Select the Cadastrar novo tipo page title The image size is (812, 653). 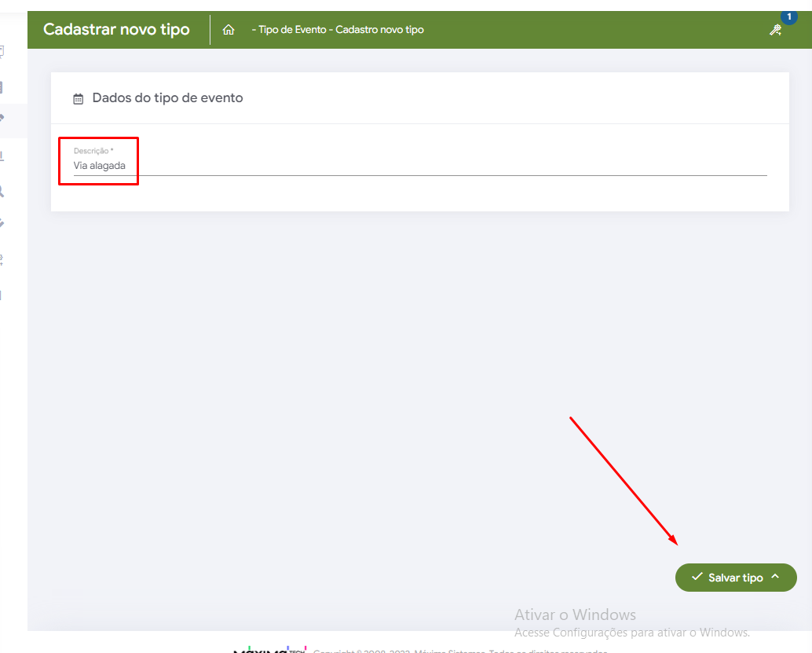coord(116,30)
